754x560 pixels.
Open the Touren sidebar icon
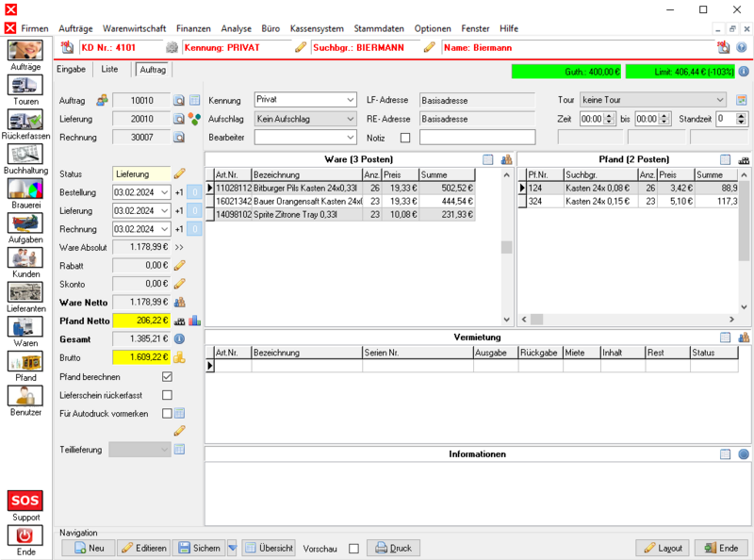(25, 86)
